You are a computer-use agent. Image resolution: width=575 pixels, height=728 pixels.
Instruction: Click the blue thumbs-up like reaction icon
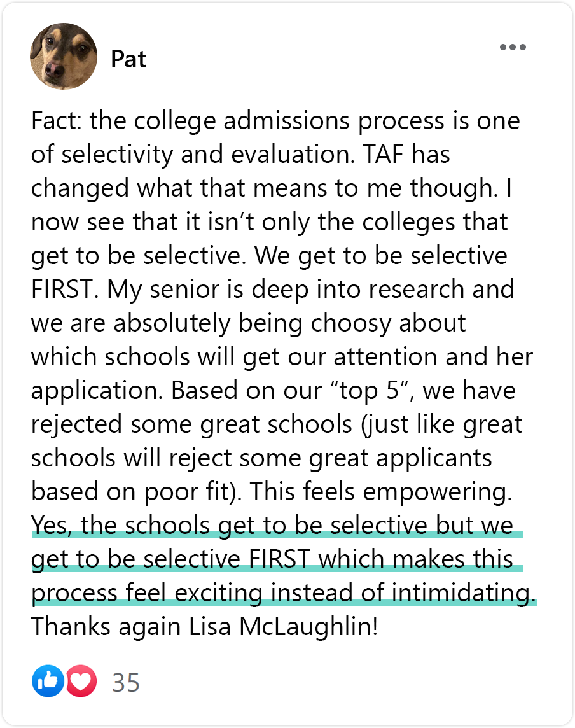point(48,681)
